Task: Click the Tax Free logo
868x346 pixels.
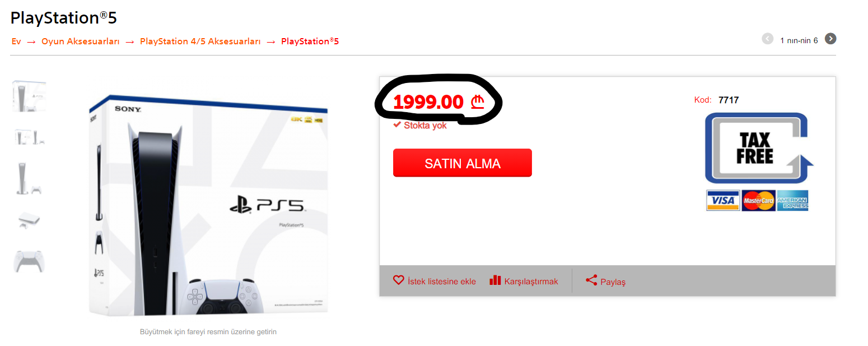Action: (x=758, y=148)
